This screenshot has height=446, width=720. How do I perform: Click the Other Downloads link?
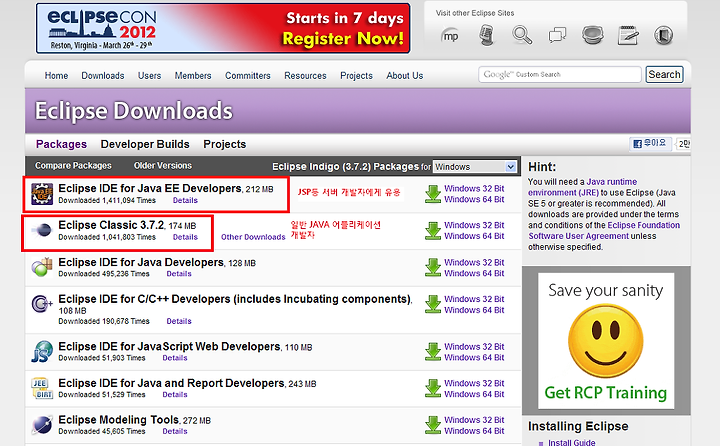click(x=253, y=237)
